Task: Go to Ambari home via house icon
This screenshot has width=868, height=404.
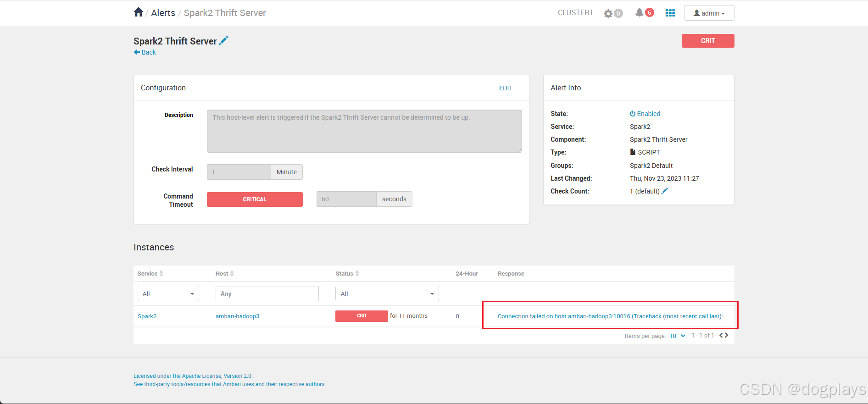Action: coord(139,12)
